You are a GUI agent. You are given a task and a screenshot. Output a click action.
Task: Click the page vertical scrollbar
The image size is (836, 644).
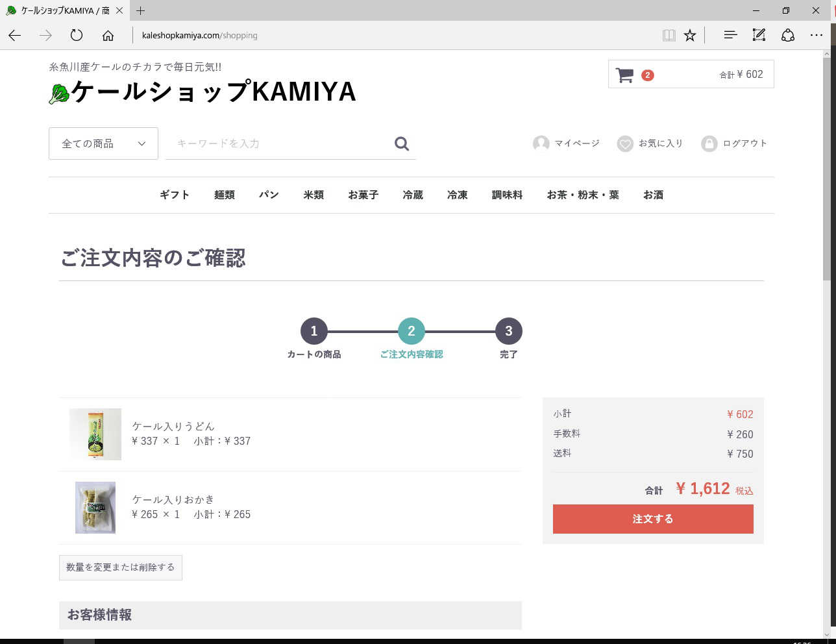pyautogui.click(x=826, y=195)
